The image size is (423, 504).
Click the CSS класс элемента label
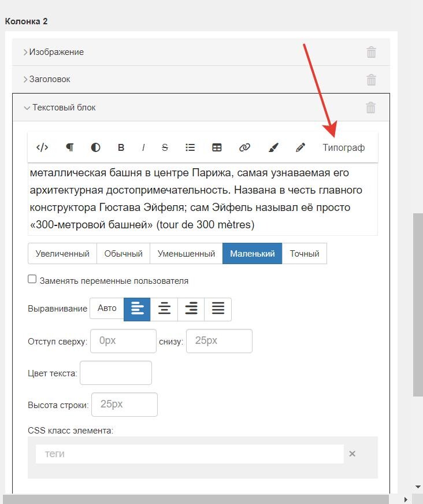(70, 431)
